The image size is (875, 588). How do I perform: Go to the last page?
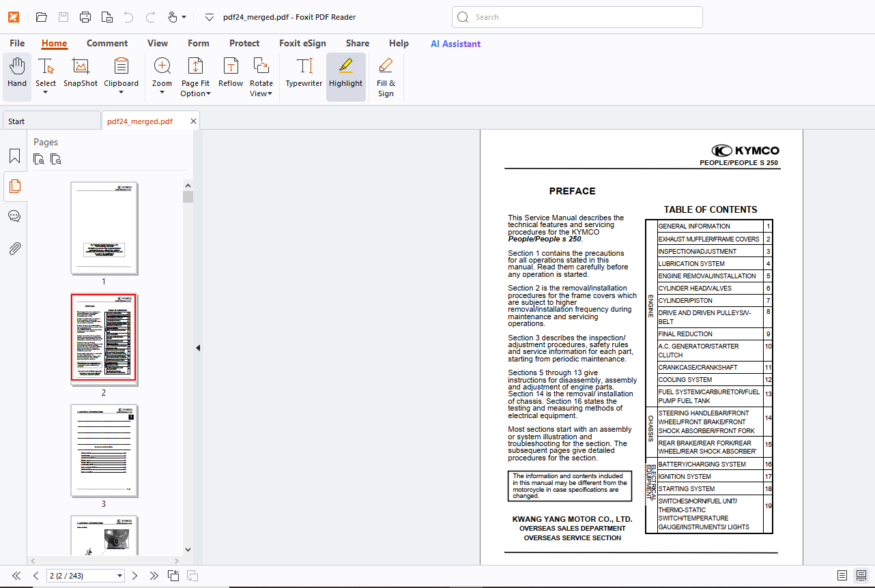coord(154,576)
